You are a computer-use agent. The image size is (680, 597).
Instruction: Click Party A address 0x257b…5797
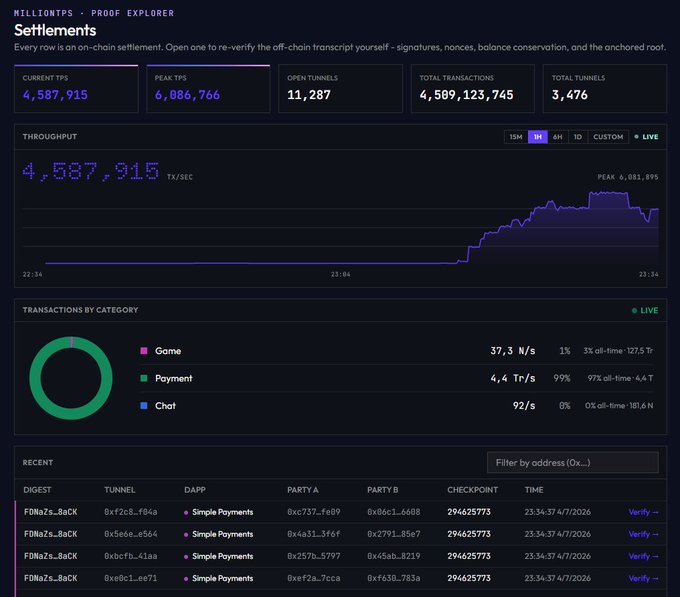pos(314,556)
